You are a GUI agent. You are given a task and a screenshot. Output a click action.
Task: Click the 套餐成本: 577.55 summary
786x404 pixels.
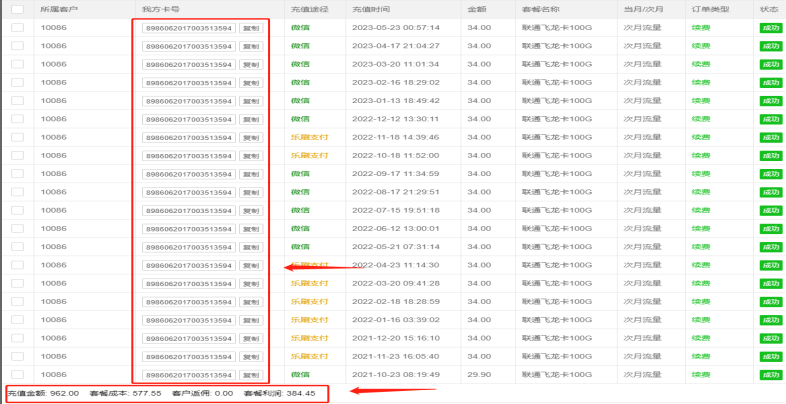point(125,393)
